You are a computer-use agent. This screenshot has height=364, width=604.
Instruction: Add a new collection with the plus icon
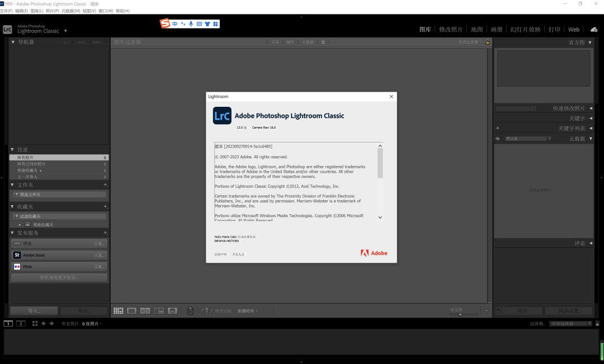click(105, 206)
